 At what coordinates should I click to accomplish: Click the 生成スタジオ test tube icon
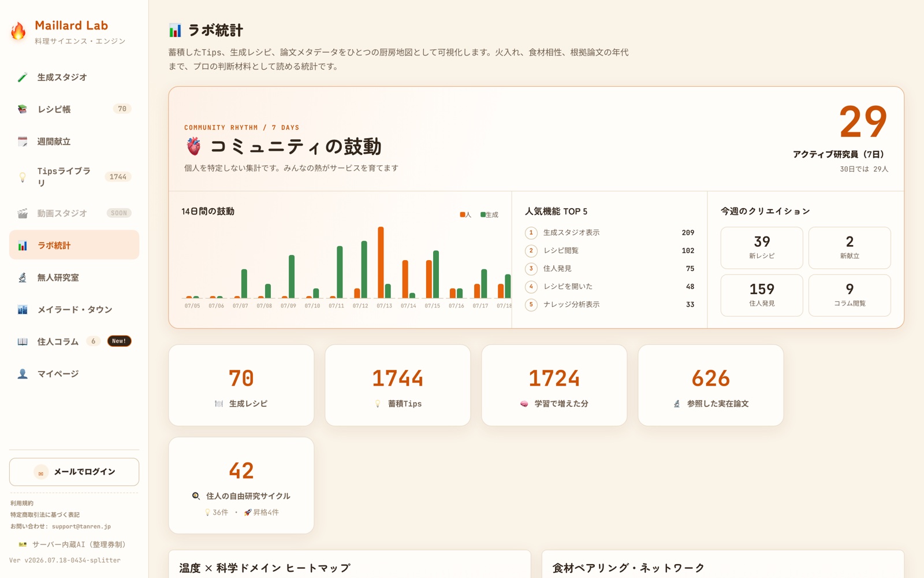[x=23, y=77]
